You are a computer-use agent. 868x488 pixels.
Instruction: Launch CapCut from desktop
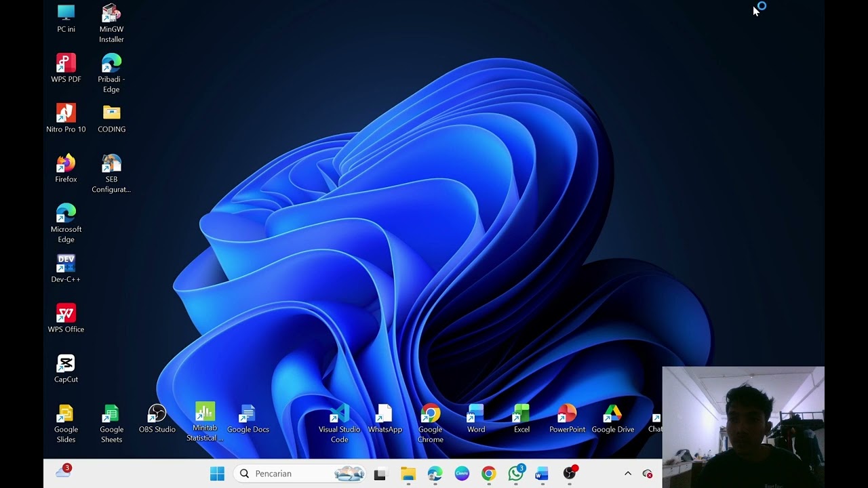tap(66, 369)
